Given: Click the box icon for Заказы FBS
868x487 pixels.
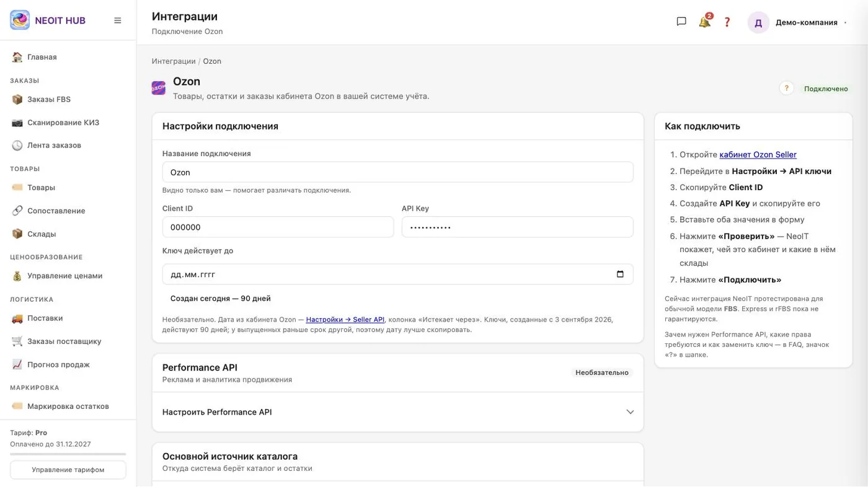Looking at the screenshot, I should point(17,99).
